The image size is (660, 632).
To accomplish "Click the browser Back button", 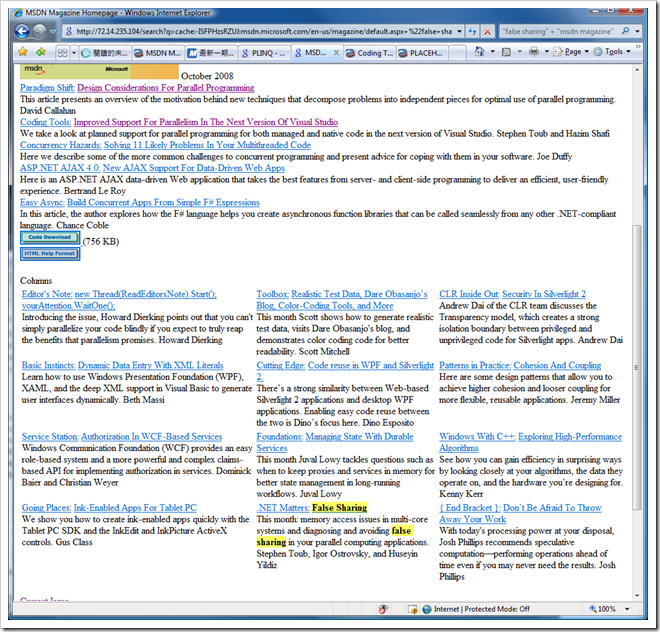I will click(x=22, y=31).
